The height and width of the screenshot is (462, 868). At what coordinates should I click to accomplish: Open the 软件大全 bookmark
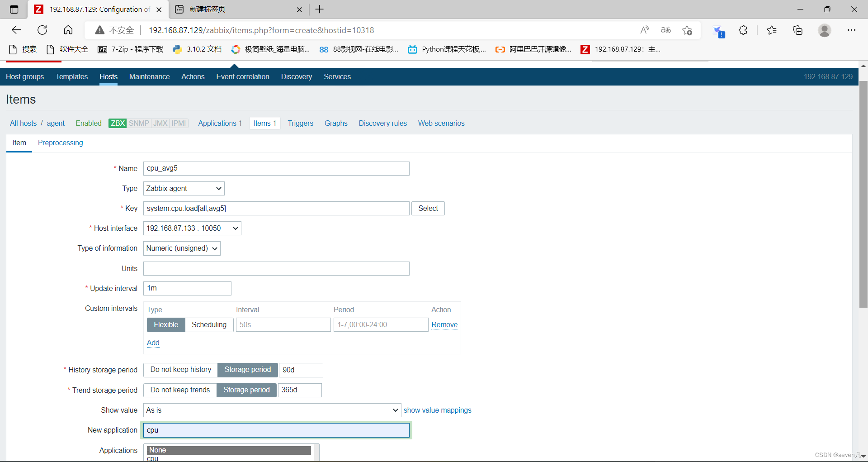coord(68,49)
